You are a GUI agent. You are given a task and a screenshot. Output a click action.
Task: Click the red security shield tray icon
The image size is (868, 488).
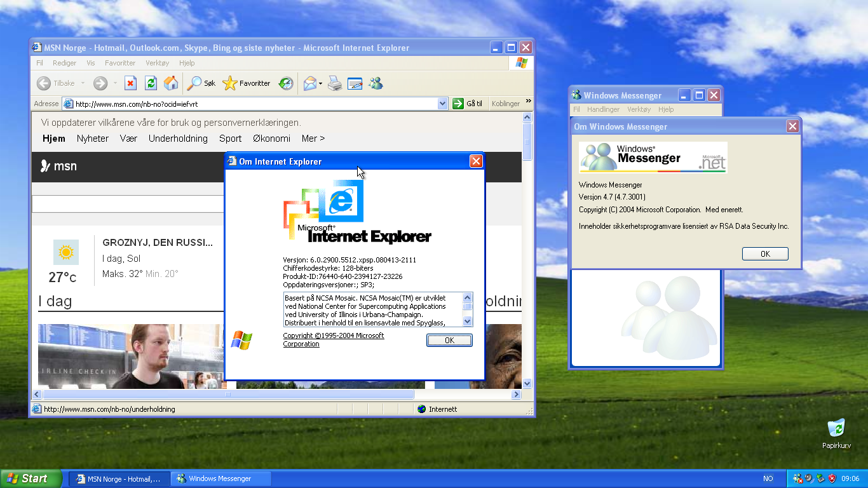831,478
